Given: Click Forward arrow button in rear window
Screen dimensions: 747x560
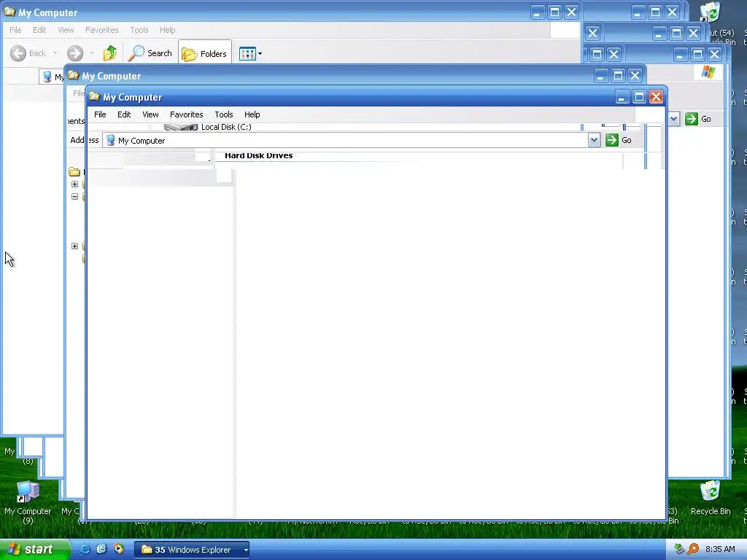Looking at the screenshot, I should click(x=75, y=53).
